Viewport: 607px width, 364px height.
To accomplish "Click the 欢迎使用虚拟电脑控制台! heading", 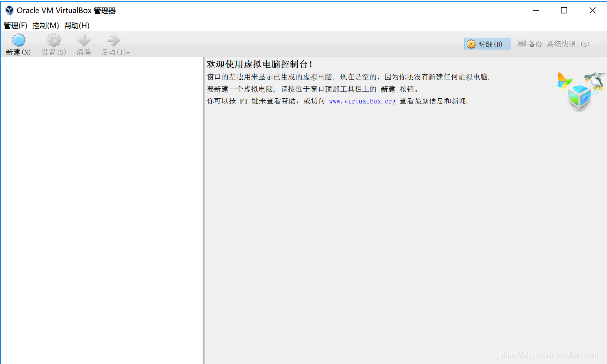I will (259, 65).
